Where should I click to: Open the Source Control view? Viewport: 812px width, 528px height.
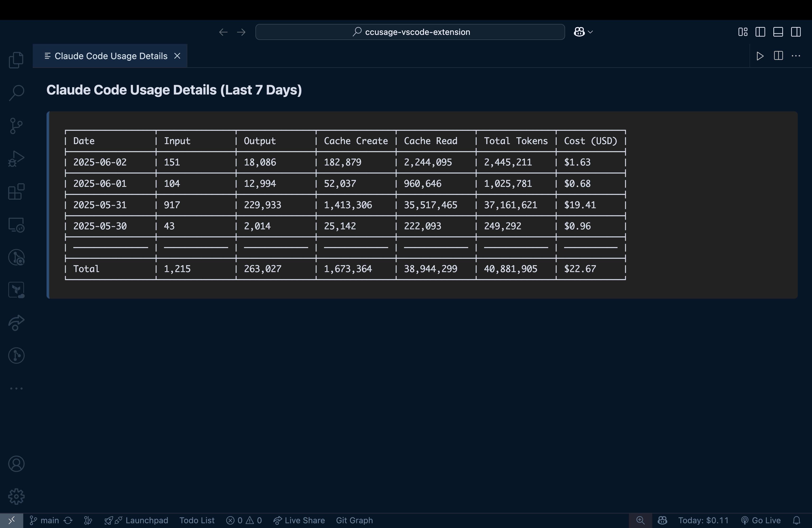[x=16, y=126]
